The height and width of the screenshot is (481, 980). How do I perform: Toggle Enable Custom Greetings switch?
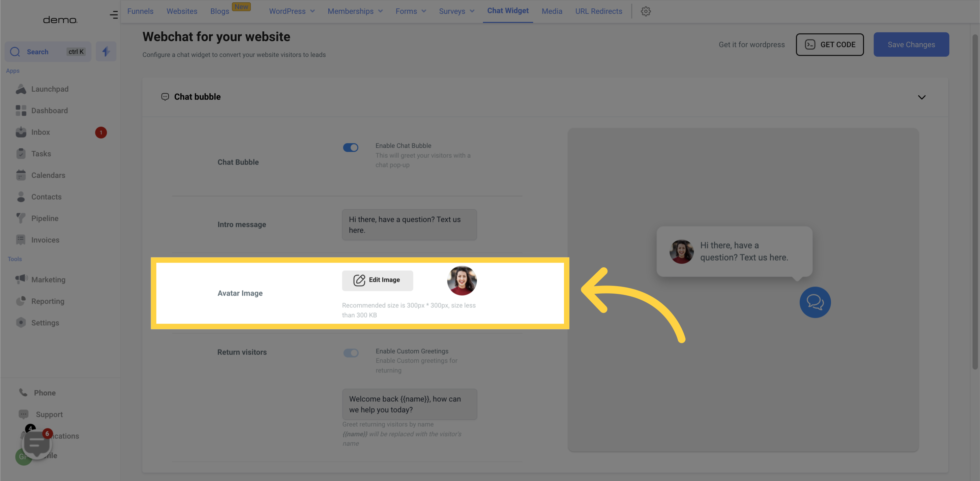tap(351, 354)
